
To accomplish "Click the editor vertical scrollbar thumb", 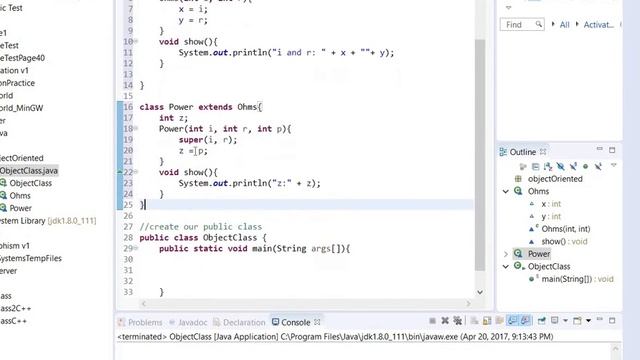I will coord(480,154).
